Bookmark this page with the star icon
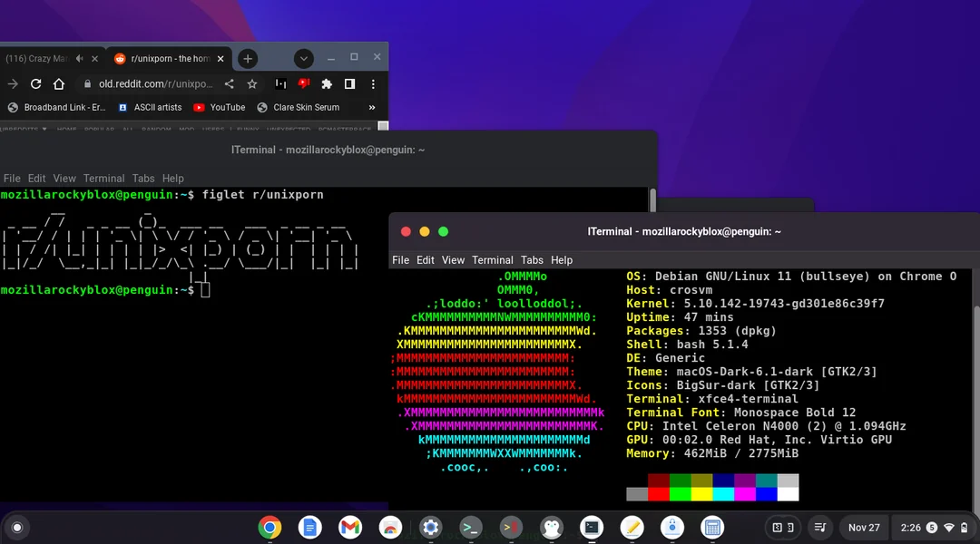The image size is (980, 544). 252,83
